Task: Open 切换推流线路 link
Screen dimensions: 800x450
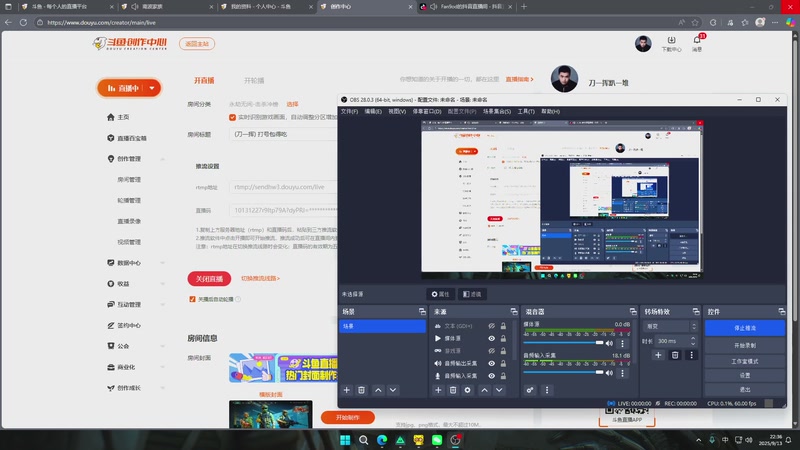Action: tap(260, 279)
